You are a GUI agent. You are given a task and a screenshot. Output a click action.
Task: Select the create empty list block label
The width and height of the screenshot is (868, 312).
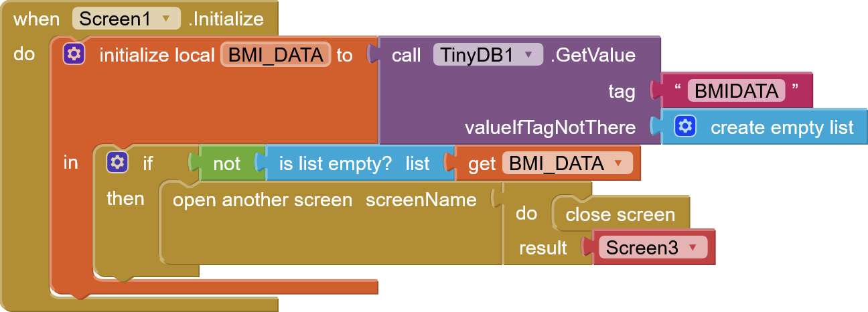[x=782, y=127]
